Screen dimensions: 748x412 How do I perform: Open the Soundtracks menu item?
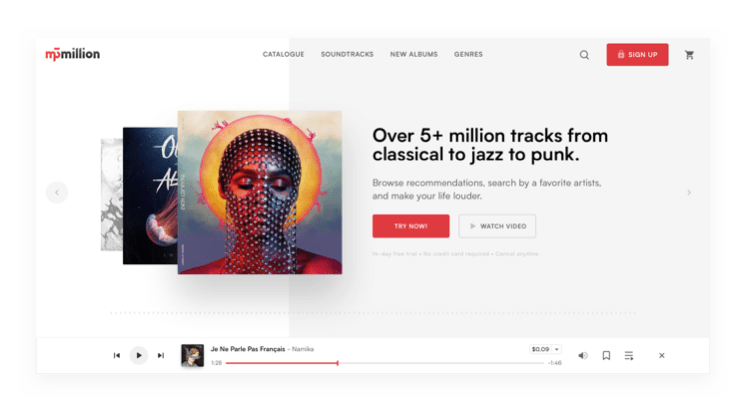(x=347, y=54)
